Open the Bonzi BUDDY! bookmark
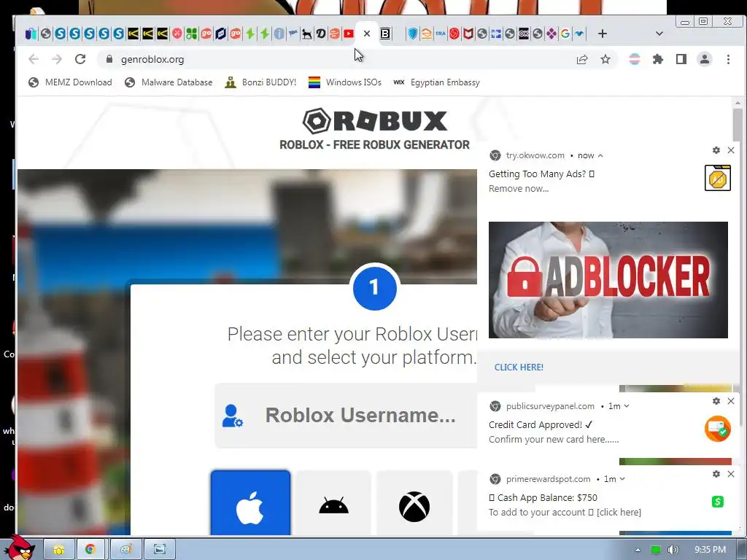 coord(261,82)
